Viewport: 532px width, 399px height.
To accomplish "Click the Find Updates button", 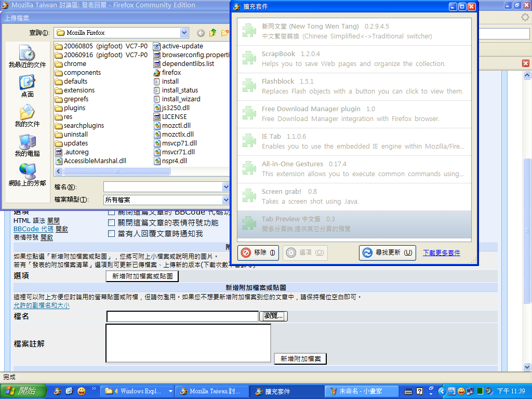I will click(x=388, y=253).
